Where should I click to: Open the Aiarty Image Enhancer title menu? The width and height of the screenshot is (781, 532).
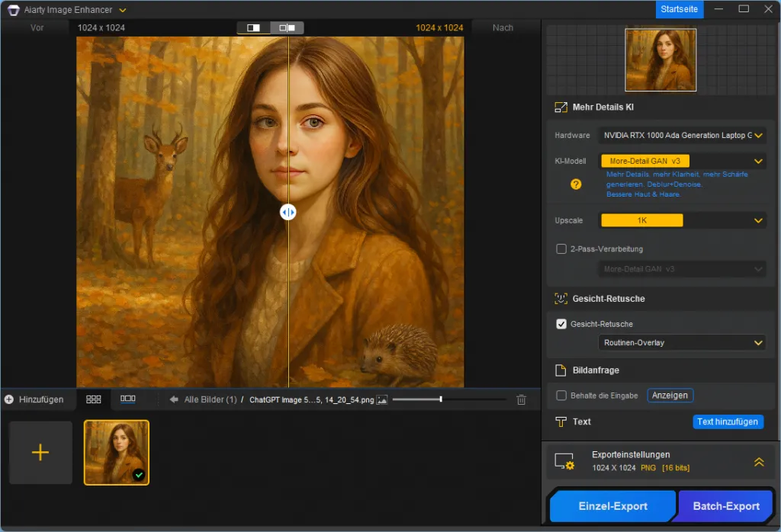click(x=75, y=10)
